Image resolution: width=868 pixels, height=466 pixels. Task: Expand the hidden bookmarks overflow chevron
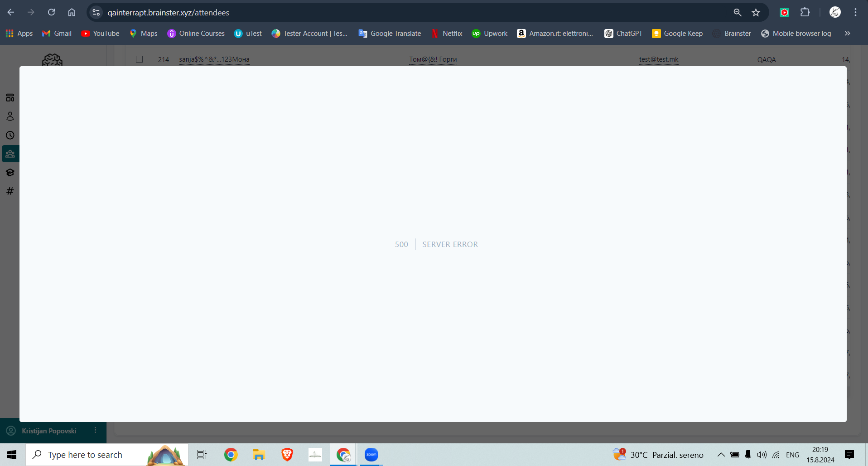(847, 34)
